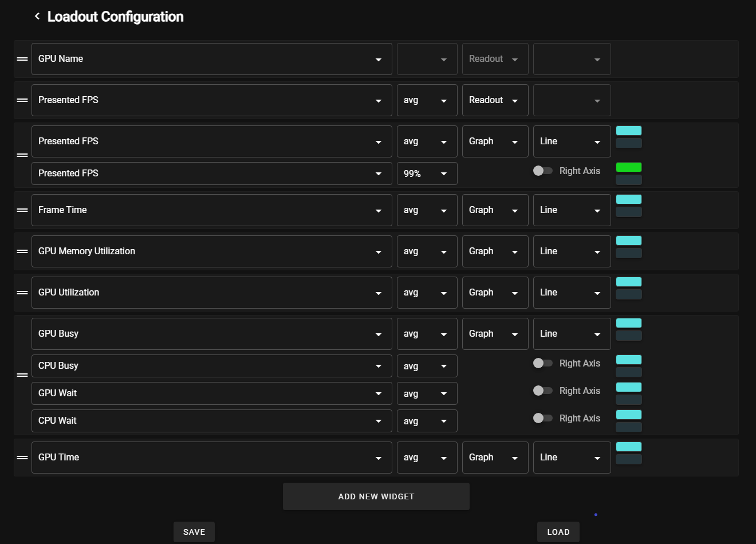
Task: Open the Line style dropdown for GPU Memory Utilization
Action: click(572, 251)
